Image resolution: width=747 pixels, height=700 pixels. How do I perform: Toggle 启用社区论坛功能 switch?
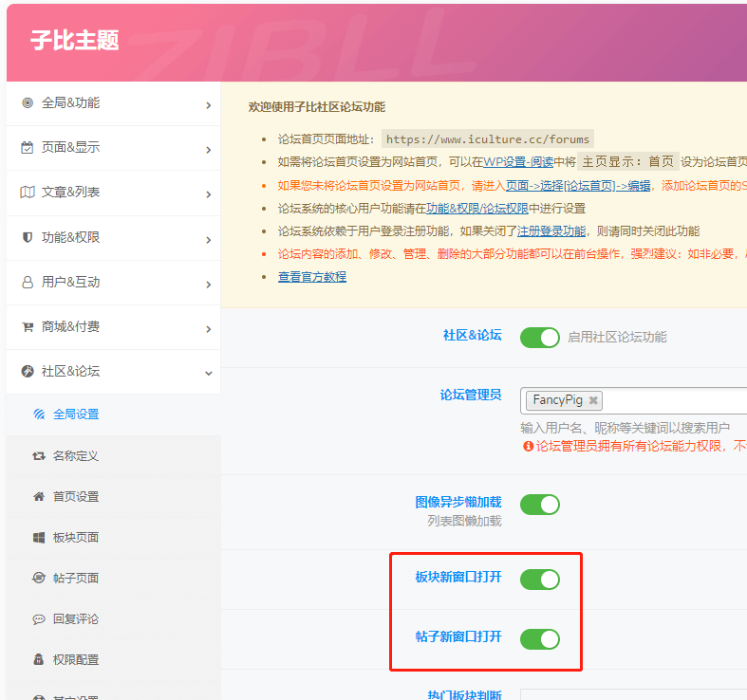coord(539,338)
